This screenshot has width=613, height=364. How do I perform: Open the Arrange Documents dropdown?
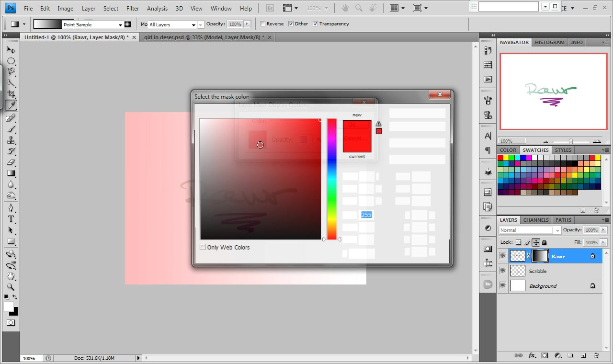click(x=397, y=8)
